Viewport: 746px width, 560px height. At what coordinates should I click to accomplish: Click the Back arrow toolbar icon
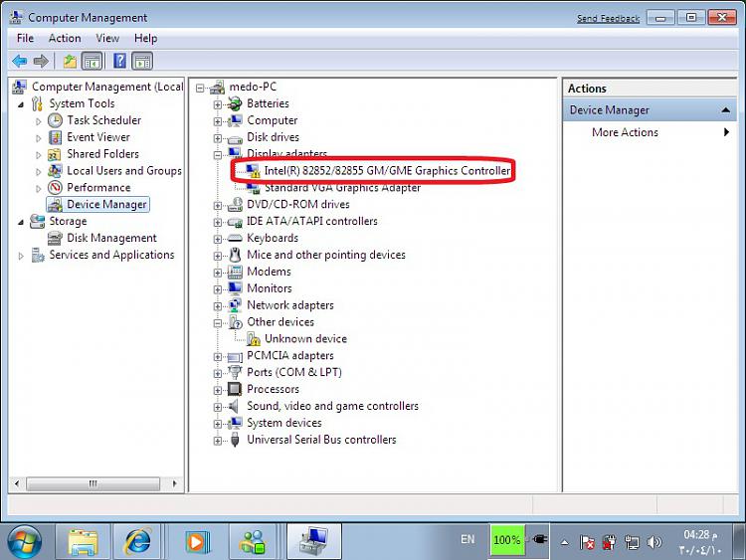coord(20,61)
